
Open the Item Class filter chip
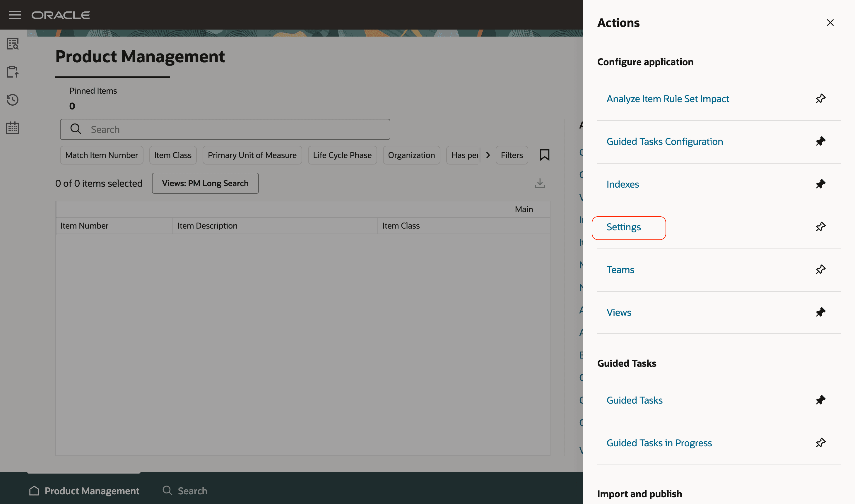click(172, 155)
